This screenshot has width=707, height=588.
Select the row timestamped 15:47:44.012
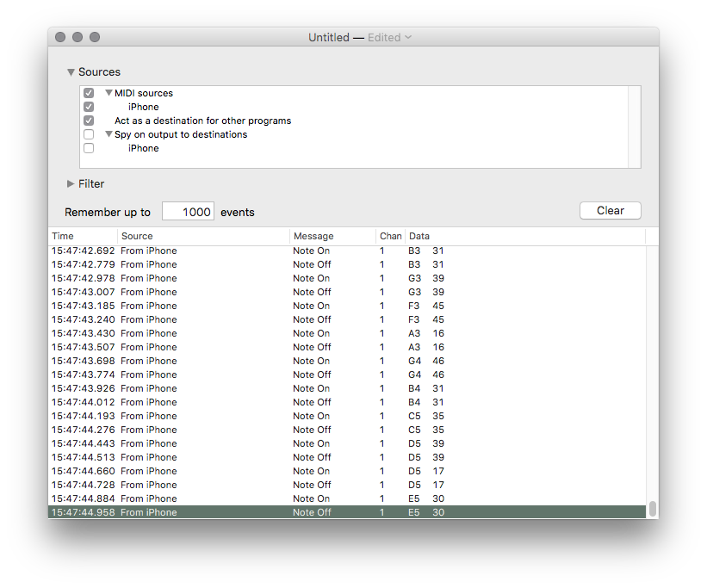347,402
